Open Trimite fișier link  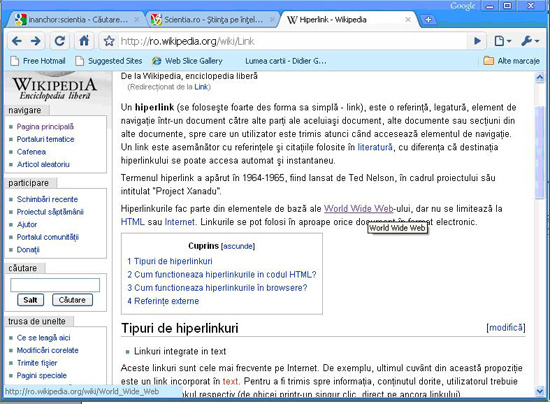pos(37,363)
